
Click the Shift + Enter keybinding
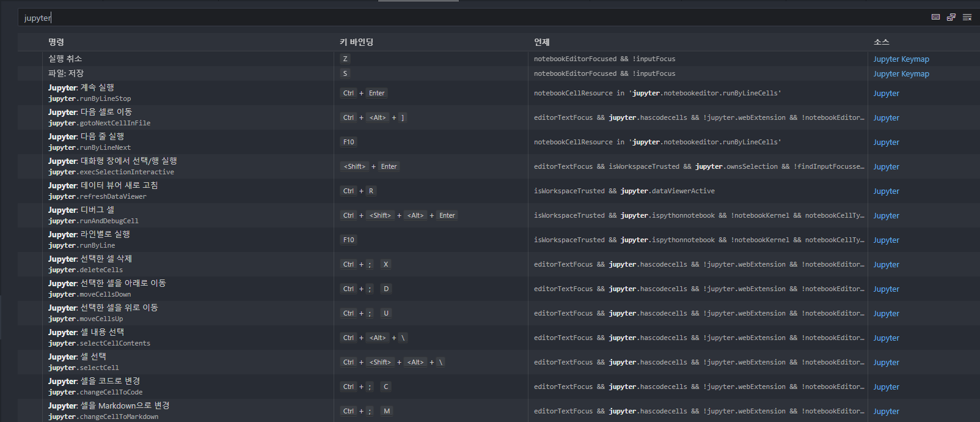pos(370,166)
